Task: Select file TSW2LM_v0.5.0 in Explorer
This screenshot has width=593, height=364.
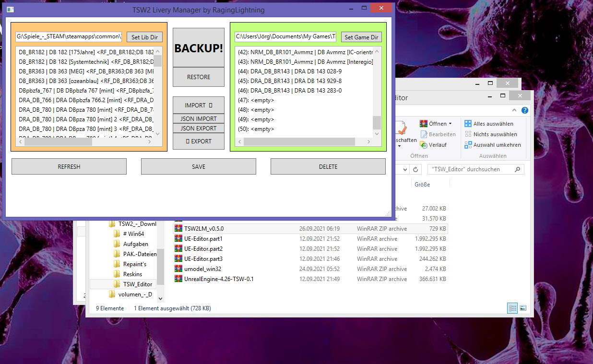Action: coord(310,229)
